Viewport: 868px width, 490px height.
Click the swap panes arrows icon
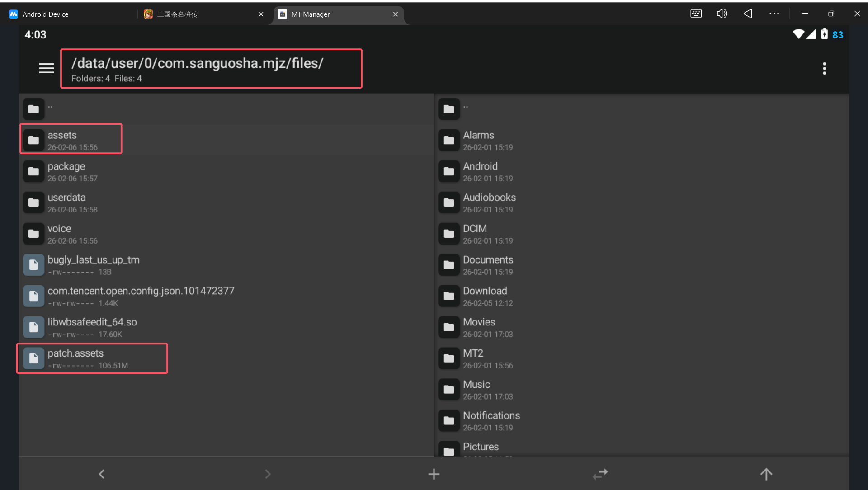click(x=600, y=474)
